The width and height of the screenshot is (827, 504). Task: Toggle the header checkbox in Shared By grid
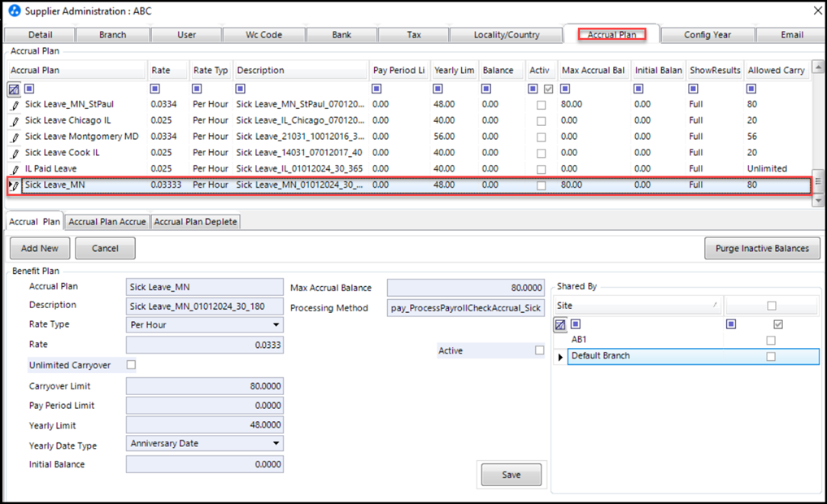pos(772,306)
